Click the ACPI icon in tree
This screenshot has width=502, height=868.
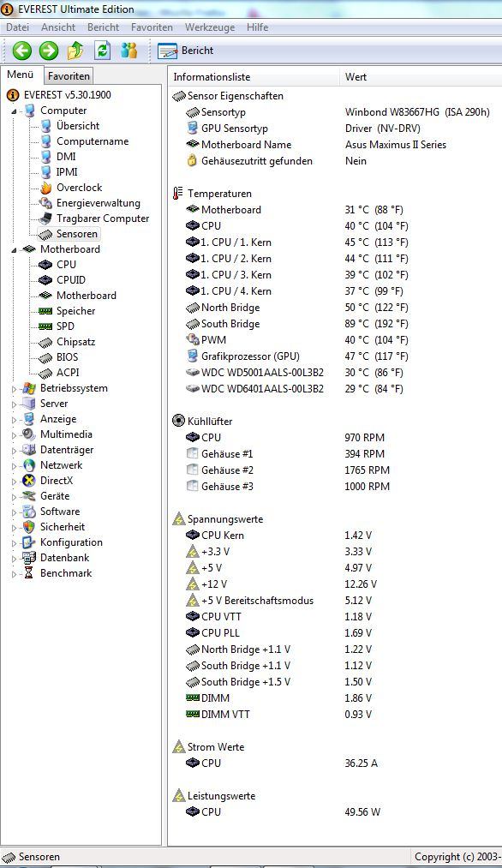click(46, 373)
